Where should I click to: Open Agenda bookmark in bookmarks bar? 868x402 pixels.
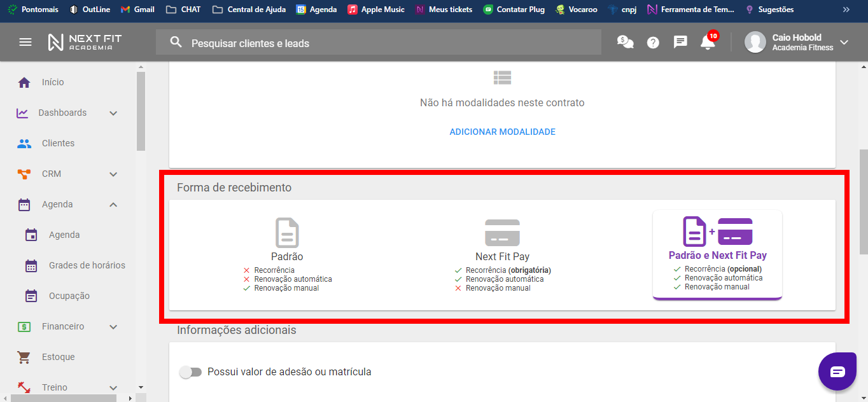coord(316,10)
